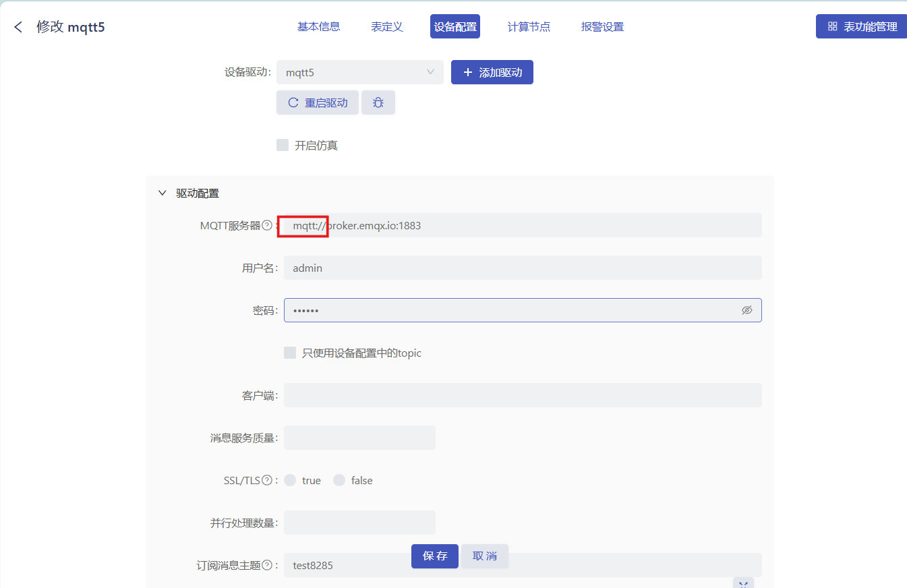Toggle password visibility eye icon
This screenshot has width=907, height=588.
point(747,310)
